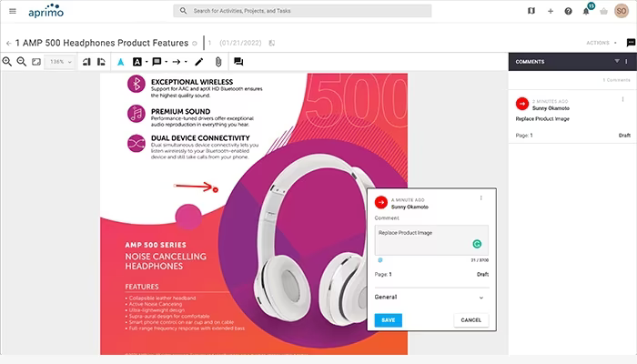Image resolution: width=637 pixels, height=364 pixels.
Task: Rotate the page clockwise
Action: [101, 62]
